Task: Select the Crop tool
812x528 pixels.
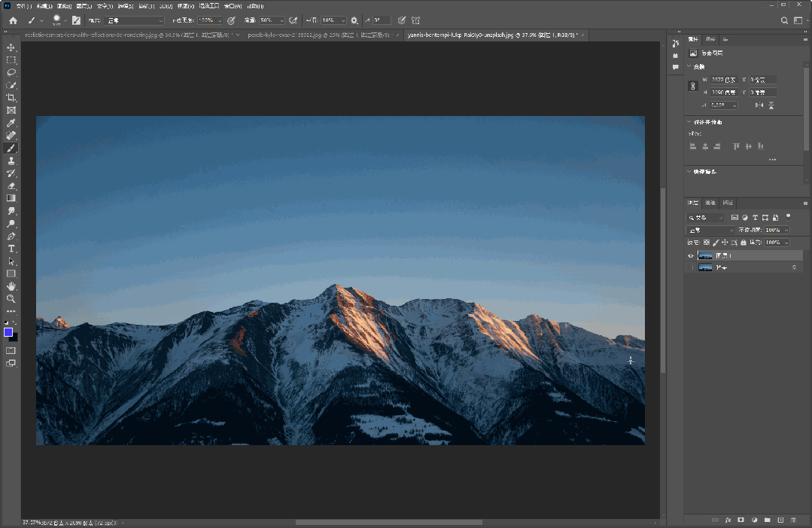Action: point(11,98)
